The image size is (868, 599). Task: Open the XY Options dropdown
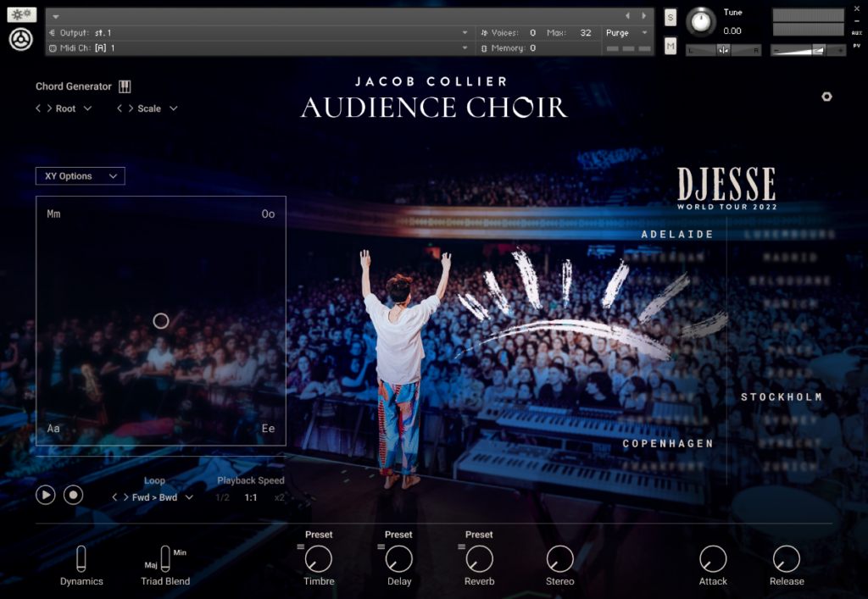81,176
